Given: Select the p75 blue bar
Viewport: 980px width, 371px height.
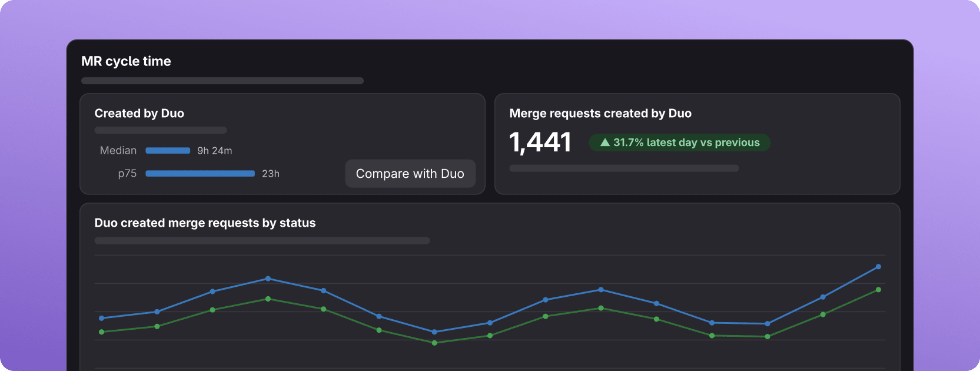Looking at the screenshot, I should [200, 174].
